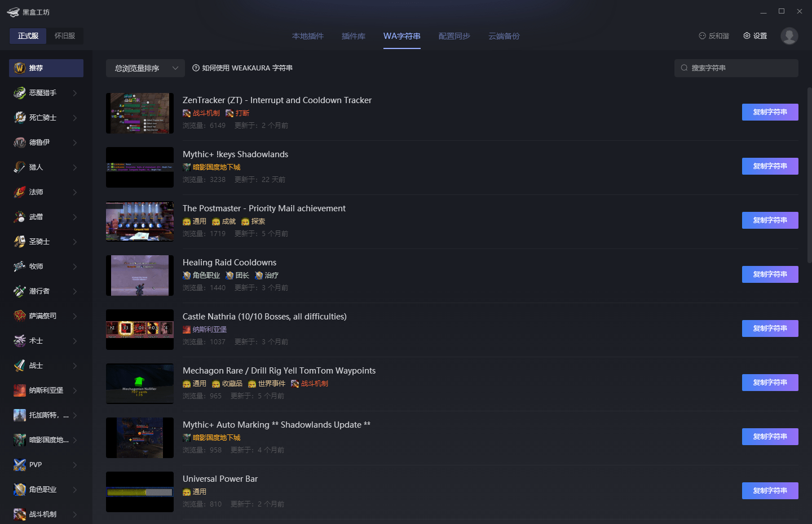The image size is (812, 524).
Task: Expand the Hunter category chevron
Action: coord(75,167)
